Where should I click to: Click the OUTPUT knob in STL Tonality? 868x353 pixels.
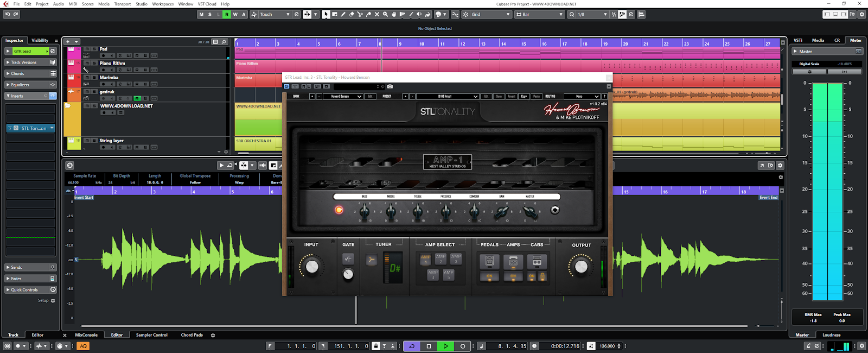581,266
